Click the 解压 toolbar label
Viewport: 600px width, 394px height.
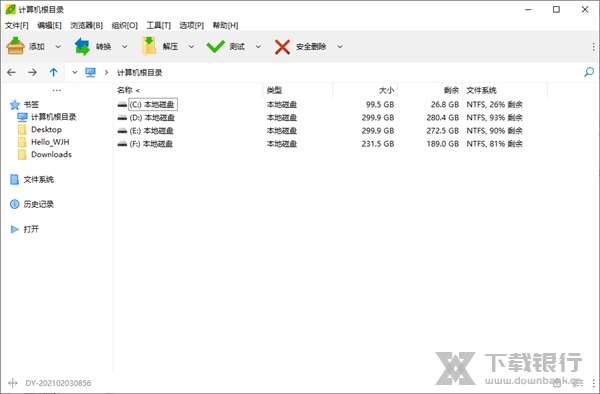(170, 47)
